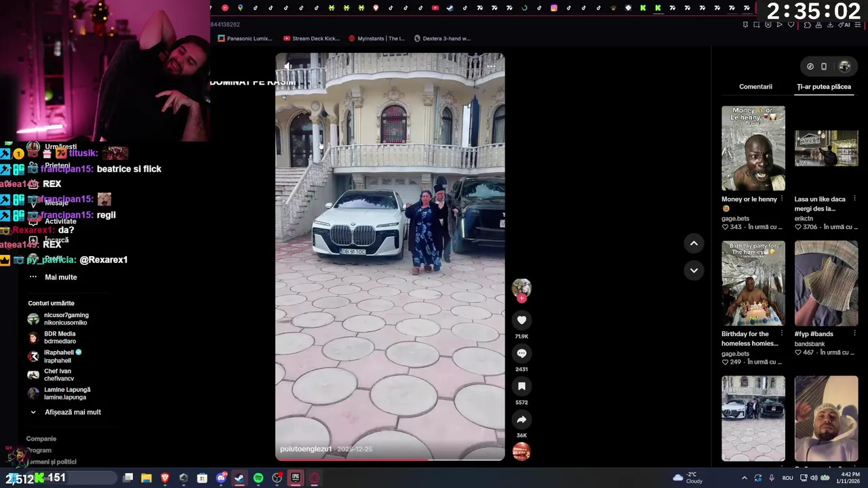Image resolution: width=868 pixels, height=488 pixels.
Task: Open the spinning sound disc
Action: pyautogui.click(x=521, y=451)
